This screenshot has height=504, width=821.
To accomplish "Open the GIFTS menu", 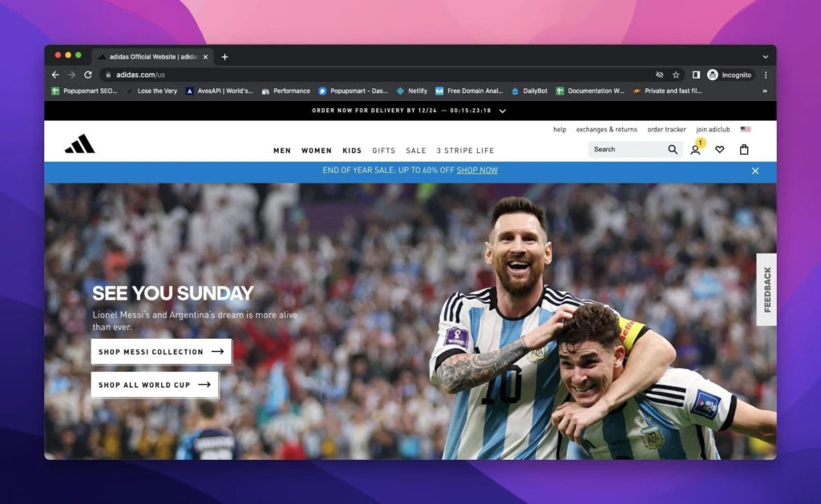I will [384, 151].
